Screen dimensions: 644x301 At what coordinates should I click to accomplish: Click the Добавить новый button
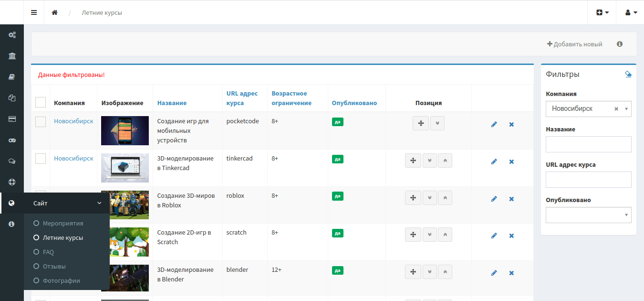575,44
